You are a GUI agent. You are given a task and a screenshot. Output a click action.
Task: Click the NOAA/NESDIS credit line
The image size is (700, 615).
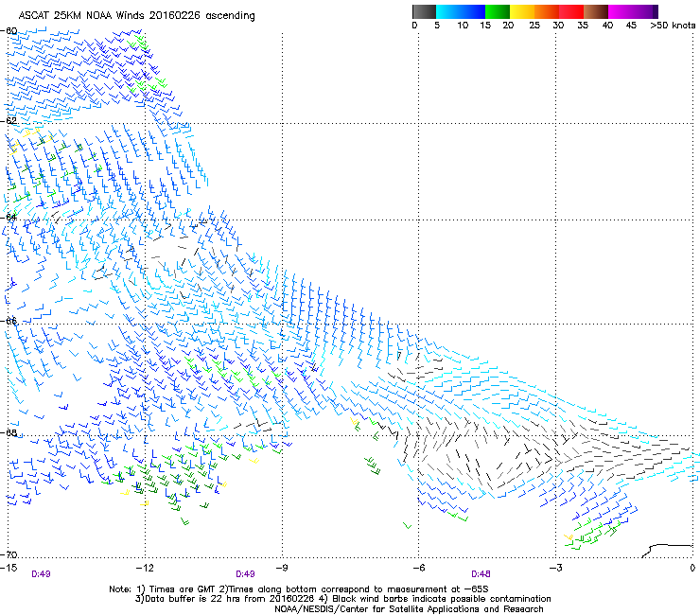pyautogui.click(x=409, y=609)
